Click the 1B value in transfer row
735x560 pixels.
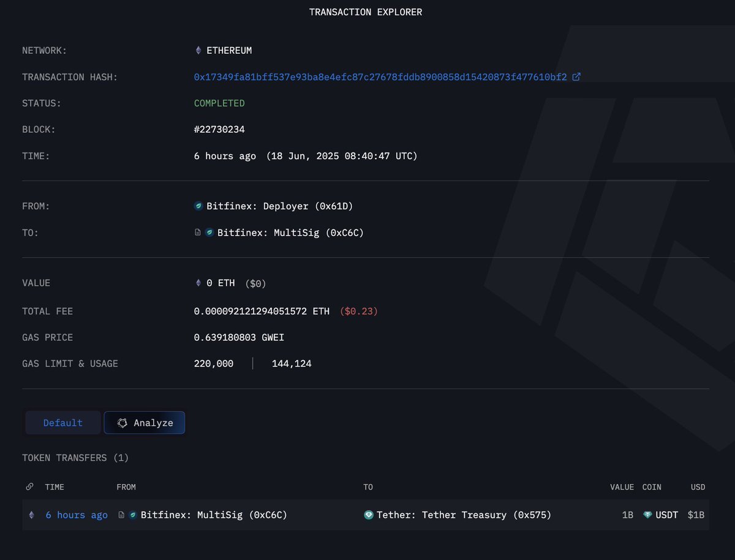click(628, 515)
